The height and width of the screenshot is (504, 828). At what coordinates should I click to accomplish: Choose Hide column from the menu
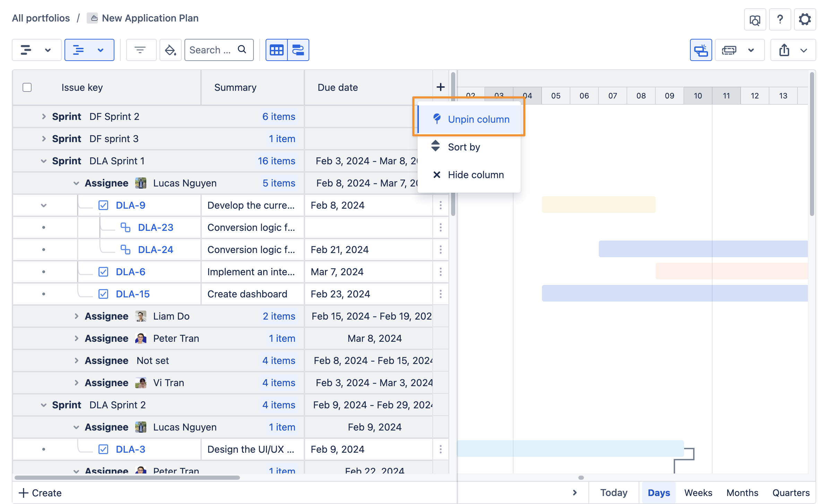(x=475, y=175)
